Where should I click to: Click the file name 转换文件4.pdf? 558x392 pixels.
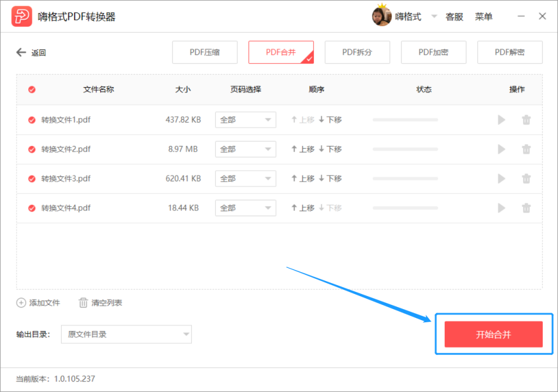(66, 208)
